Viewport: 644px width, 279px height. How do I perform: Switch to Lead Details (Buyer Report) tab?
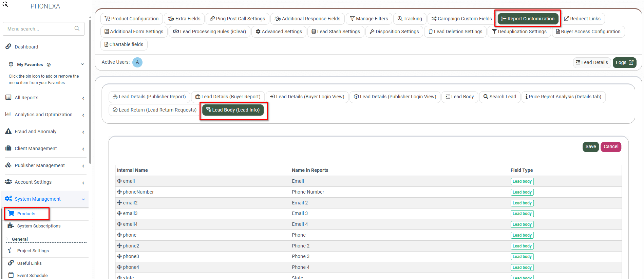click(228, 97)
